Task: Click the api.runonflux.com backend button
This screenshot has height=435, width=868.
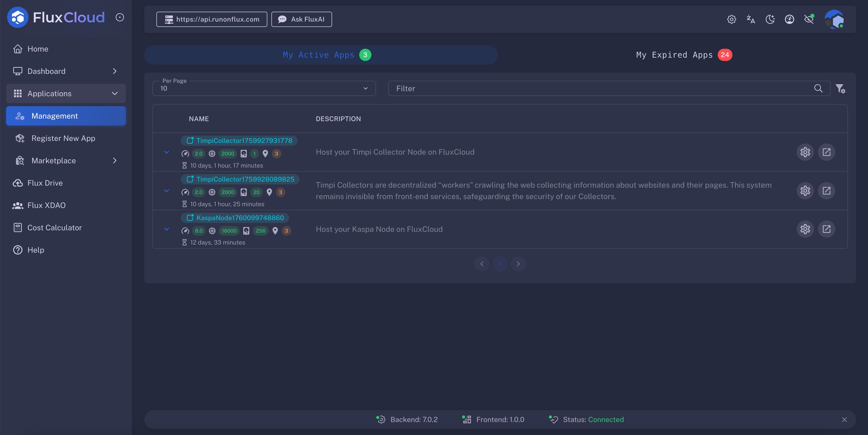Action: coord(212,19)
